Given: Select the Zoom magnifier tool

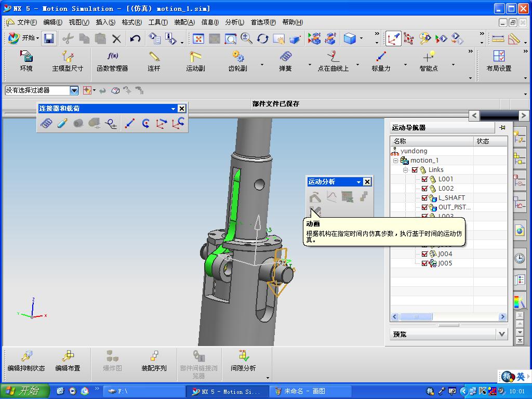Looking at the screenshot, I should coord(247,38).
